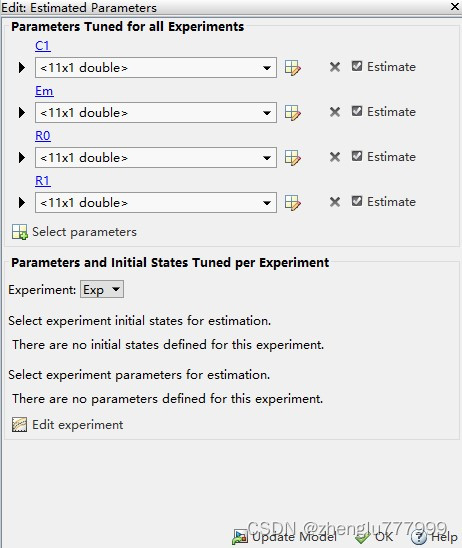Open the R0 value dropdown arrow

[x=267, y=158]
